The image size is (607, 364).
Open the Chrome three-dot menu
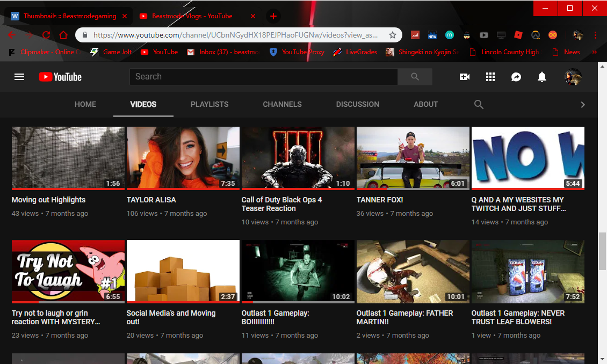pos(595,35)
